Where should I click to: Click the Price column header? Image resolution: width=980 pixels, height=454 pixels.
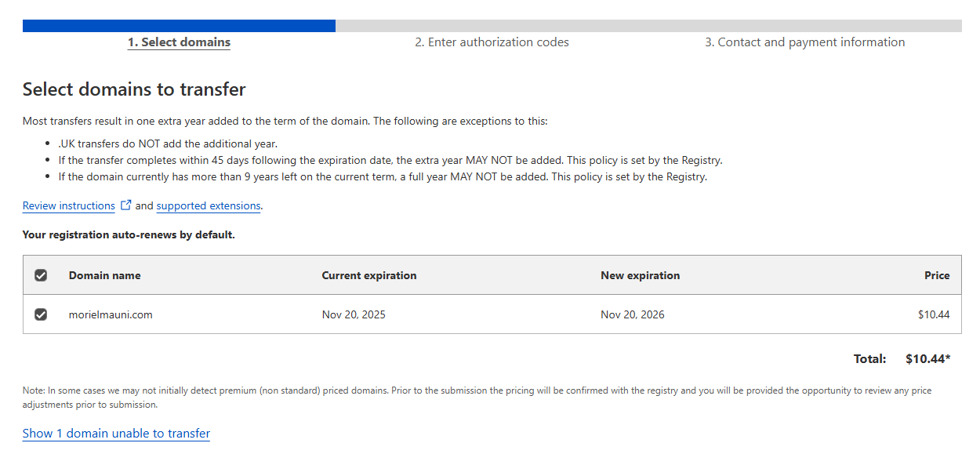pos(937,275)
